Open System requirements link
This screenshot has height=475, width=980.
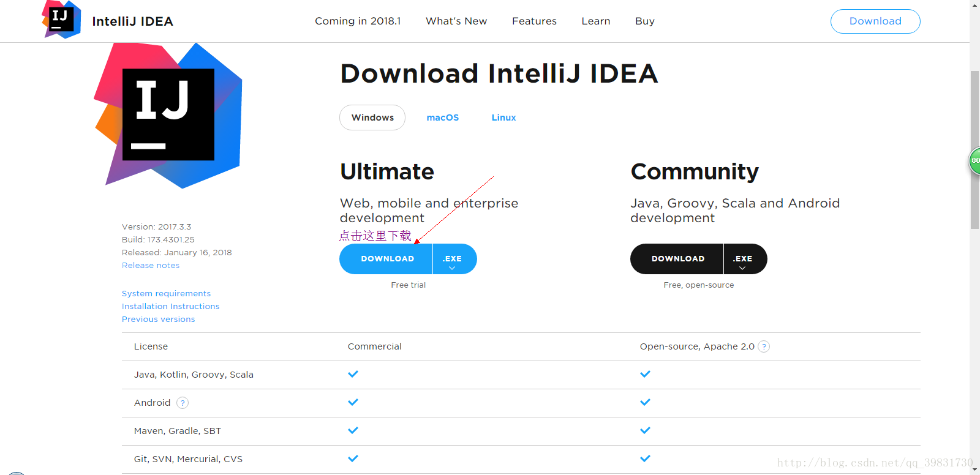166,294
